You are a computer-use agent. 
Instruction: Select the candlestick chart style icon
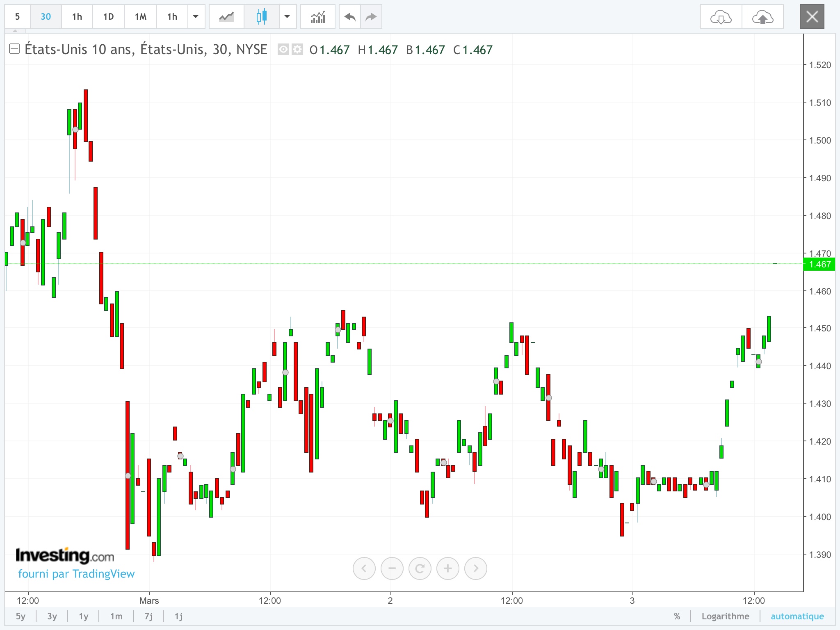click(261, 17)
